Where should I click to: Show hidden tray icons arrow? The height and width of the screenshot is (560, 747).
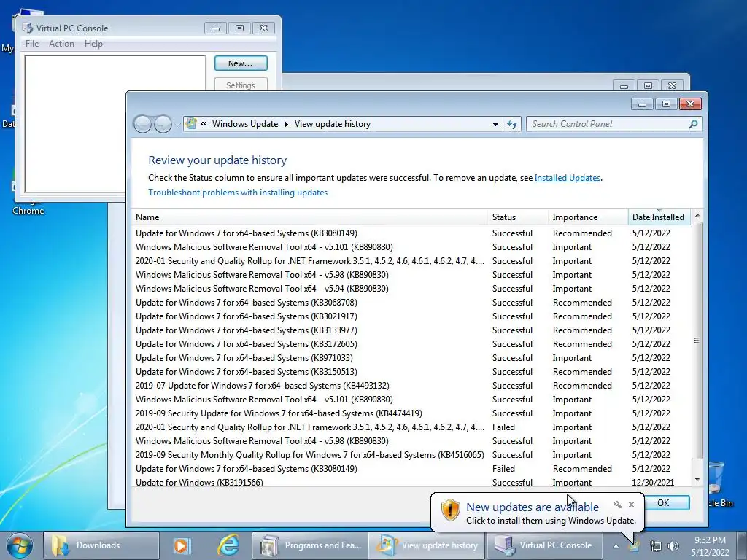click(616, 546)
